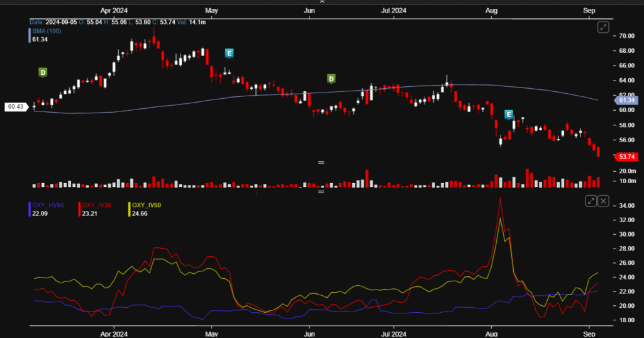Select the OXY_IV30 legend label
Screen dimensions: 644x338
click(96, 205)
